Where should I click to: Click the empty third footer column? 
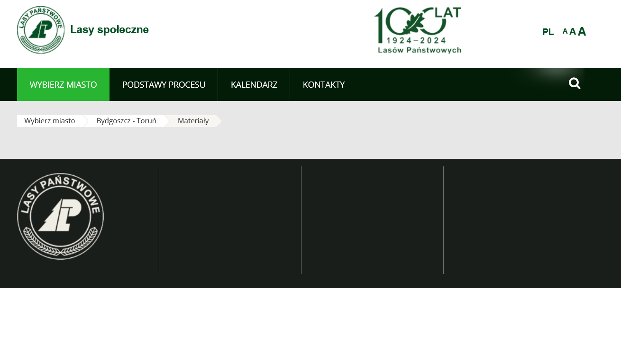click(372, 220)
